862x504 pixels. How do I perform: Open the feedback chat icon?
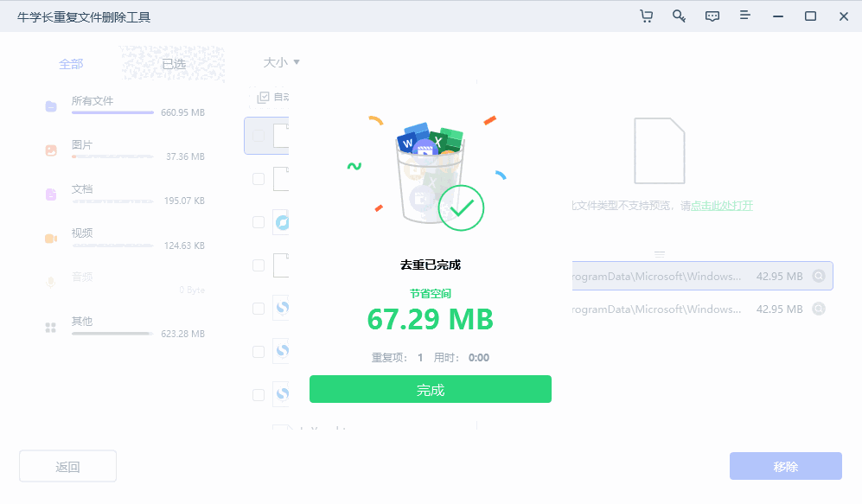pos(712,16)
